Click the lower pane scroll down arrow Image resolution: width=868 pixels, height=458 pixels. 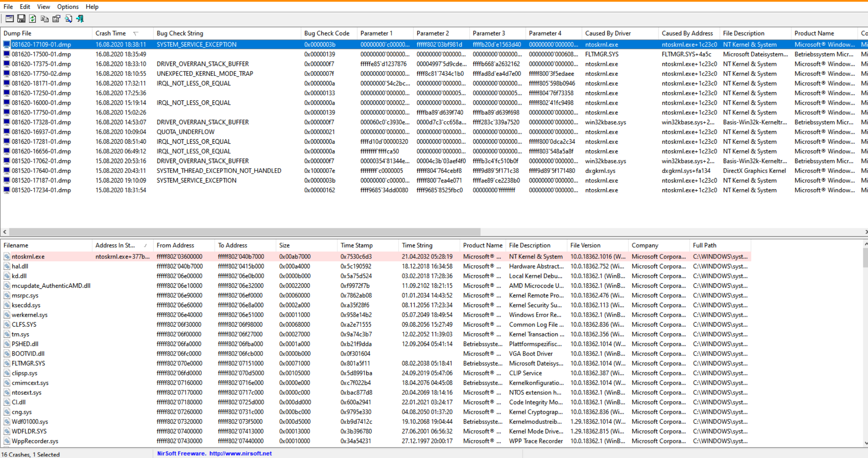tap(866, 443)
